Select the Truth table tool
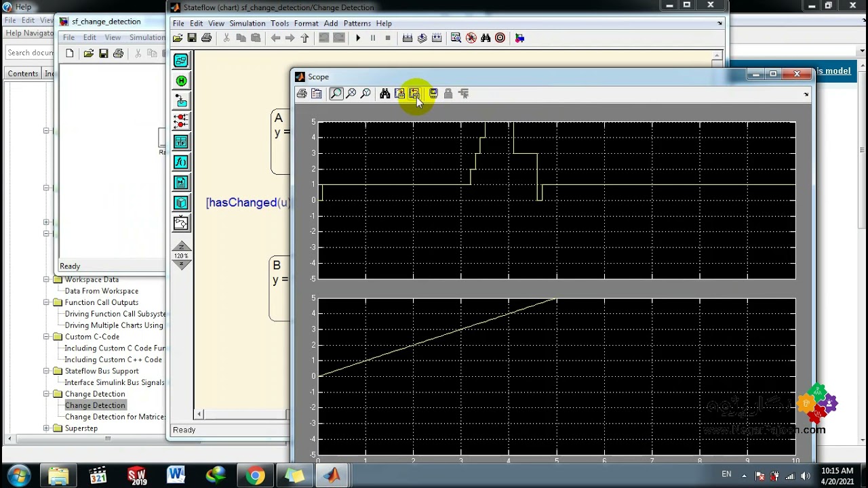This screenshot has width=868, height=488. [x=181, y=142]
